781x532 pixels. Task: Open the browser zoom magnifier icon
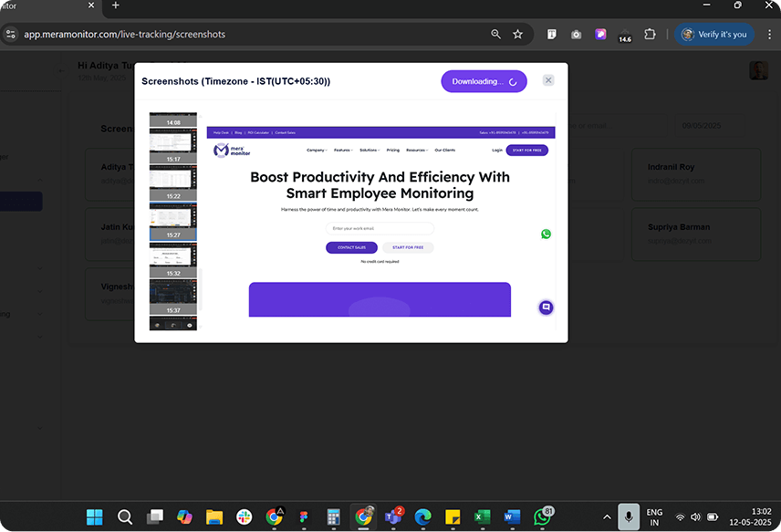click(x=495, y=35)
